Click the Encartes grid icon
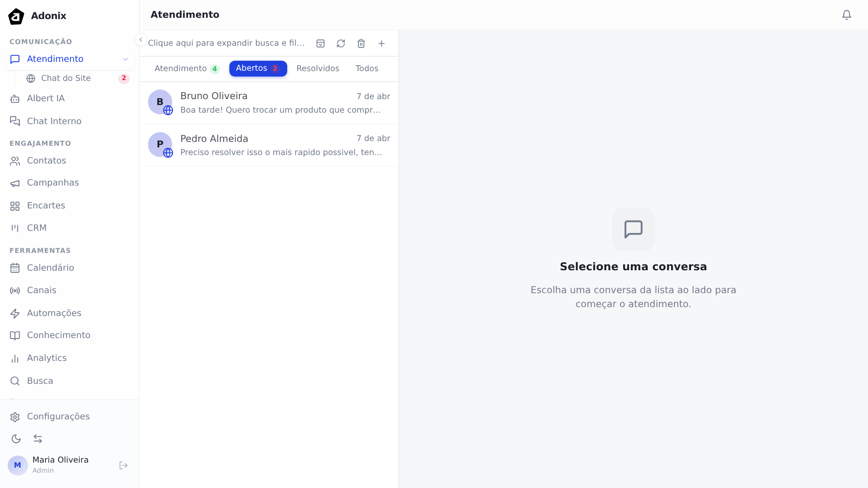868x488 pixels. [15, 206]
